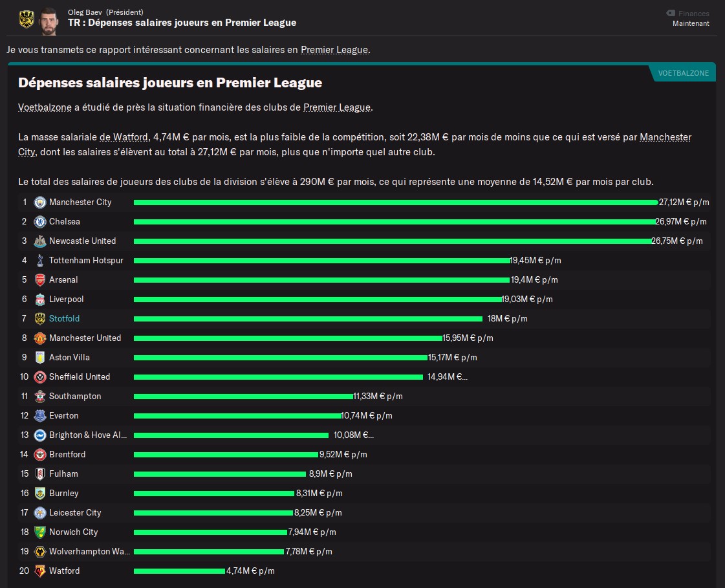This screenshot has height=588, width=725.
Task: Click the '19,45M € p/m' wage value
Action: point(536,261)
